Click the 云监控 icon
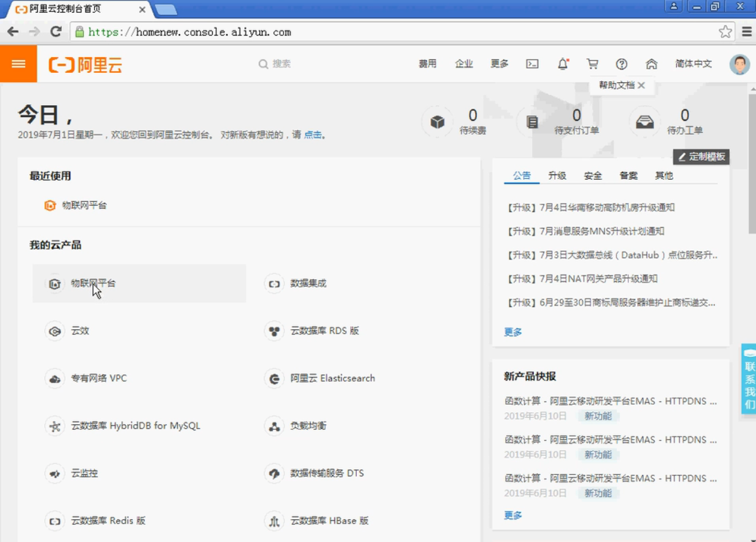This screenshot has width=756, height=542. click(x=55, y=474)
